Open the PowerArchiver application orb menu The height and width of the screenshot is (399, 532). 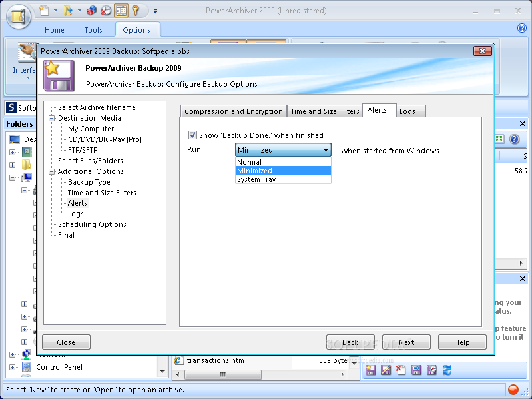(19, 15)
